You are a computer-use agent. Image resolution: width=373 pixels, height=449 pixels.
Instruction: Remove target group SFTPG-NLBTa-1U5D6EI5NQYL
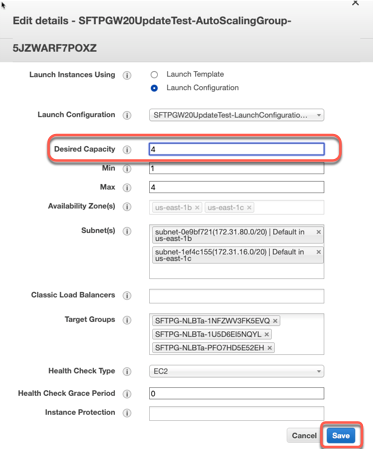[267, 334]
